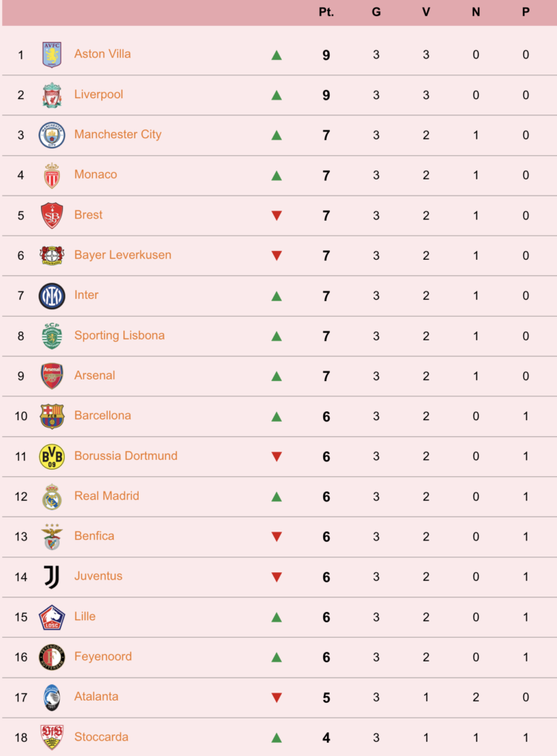Click the Pt. column header
This screenshot has width=557, height=756.
(326, 12)
